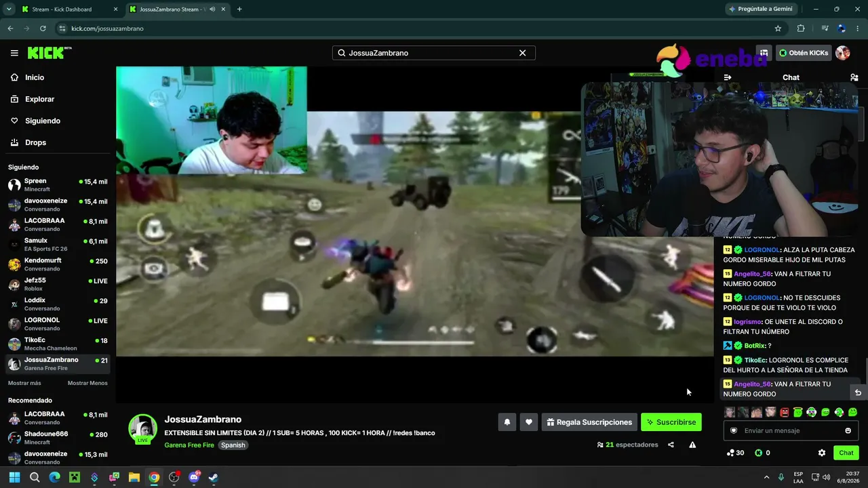
Task: Reload the page
Action: [43, 28]
